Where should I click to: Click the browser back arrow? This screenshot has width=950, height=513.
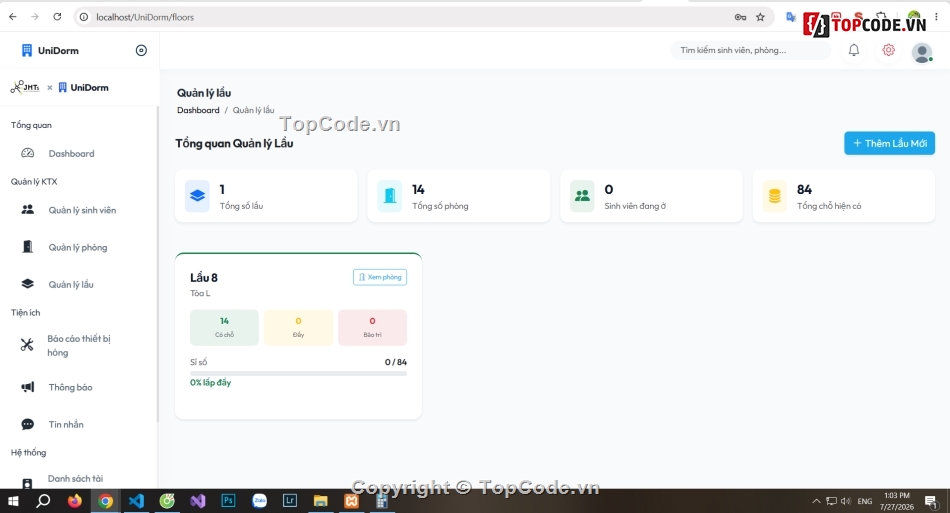point(13,17)
